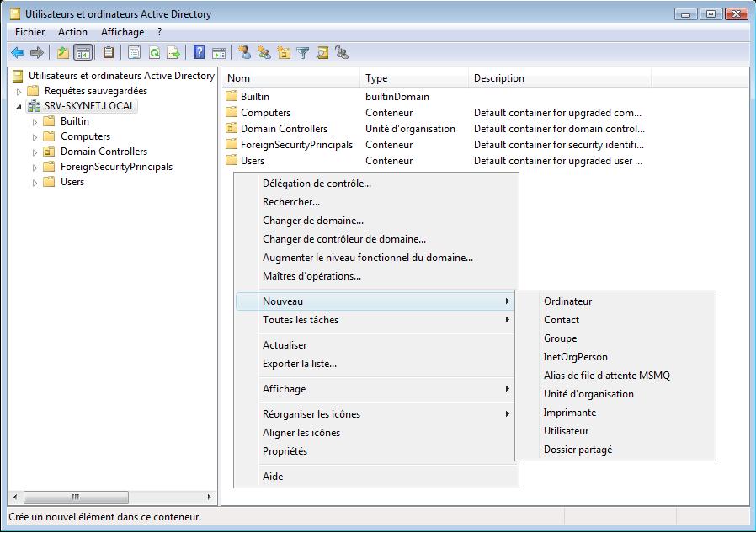
Task: Expand the Domain Controllers tree node
Action: click(x=35, y=152)
